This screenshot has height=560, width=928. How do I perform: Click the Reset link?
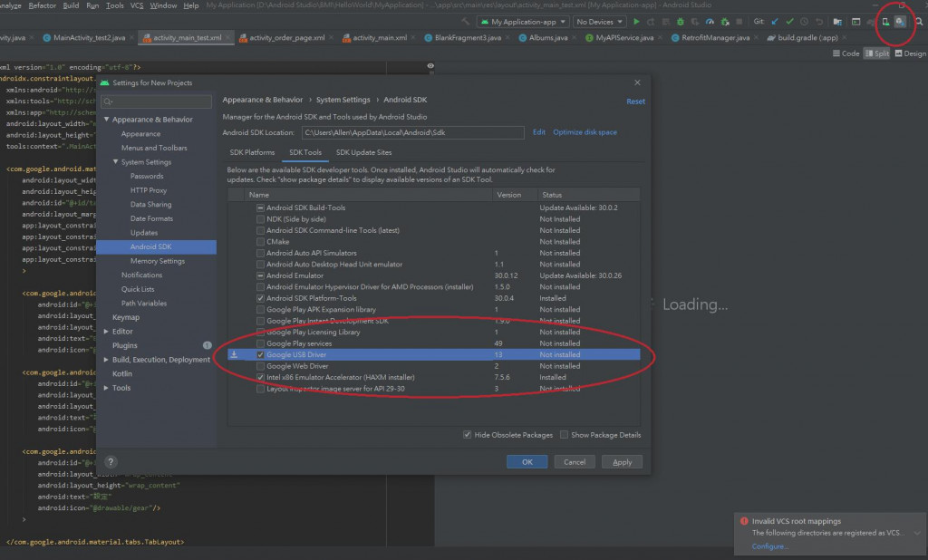(635, 101)
